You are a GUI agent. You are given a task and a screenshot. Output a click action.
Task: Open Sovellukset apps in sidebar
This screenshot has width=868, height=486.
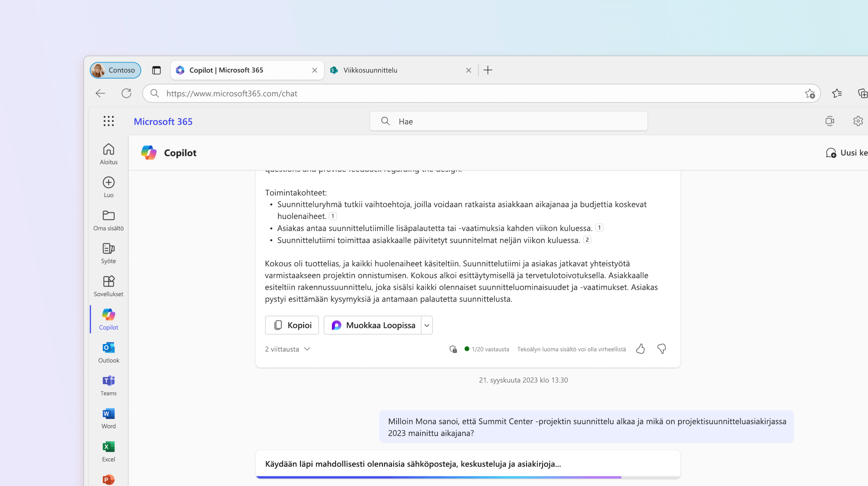(x=109, y=286)
